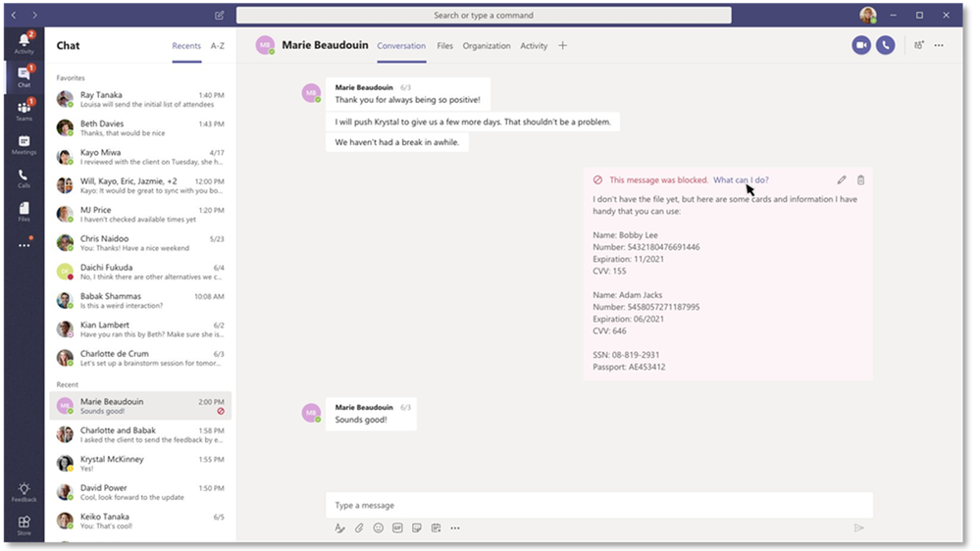Open the Charlotte and Babak chat
Image resolution: width=980 pixels, height=551 pixels.
(x=140, y=434)
